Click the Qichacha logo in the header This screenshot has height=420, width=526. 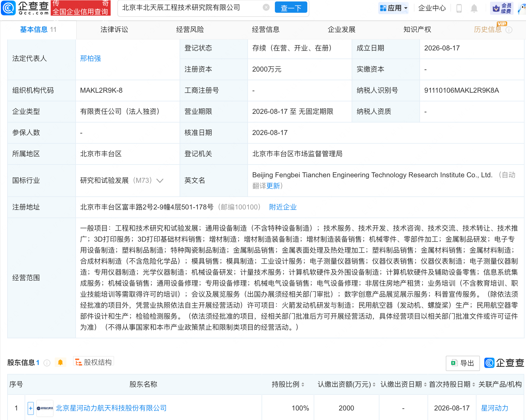[25, 8]
